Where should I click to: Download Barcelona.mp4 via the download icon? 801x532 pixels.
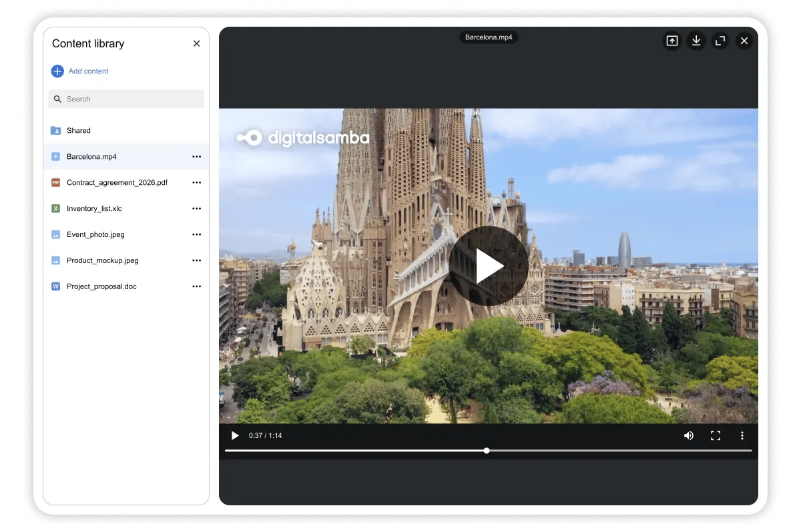696,41
